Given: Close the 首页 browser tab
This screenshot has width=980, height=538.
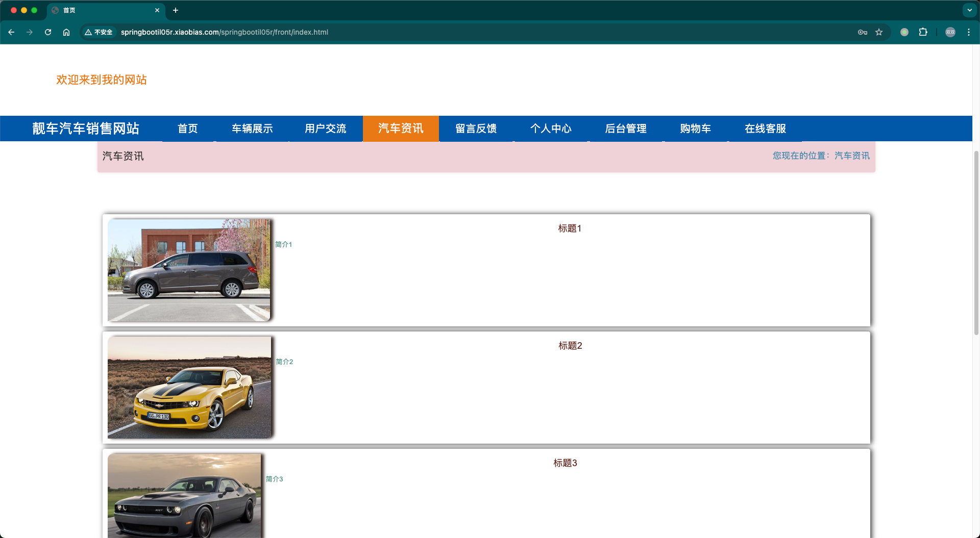Looking at the screenshot, I should coord(157,10).
